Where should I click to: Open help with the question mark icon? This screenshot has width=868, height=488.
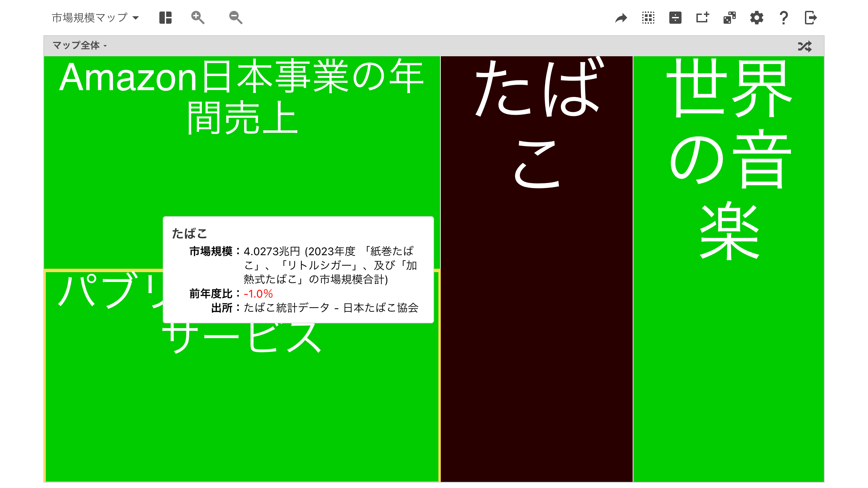(784, 18)
